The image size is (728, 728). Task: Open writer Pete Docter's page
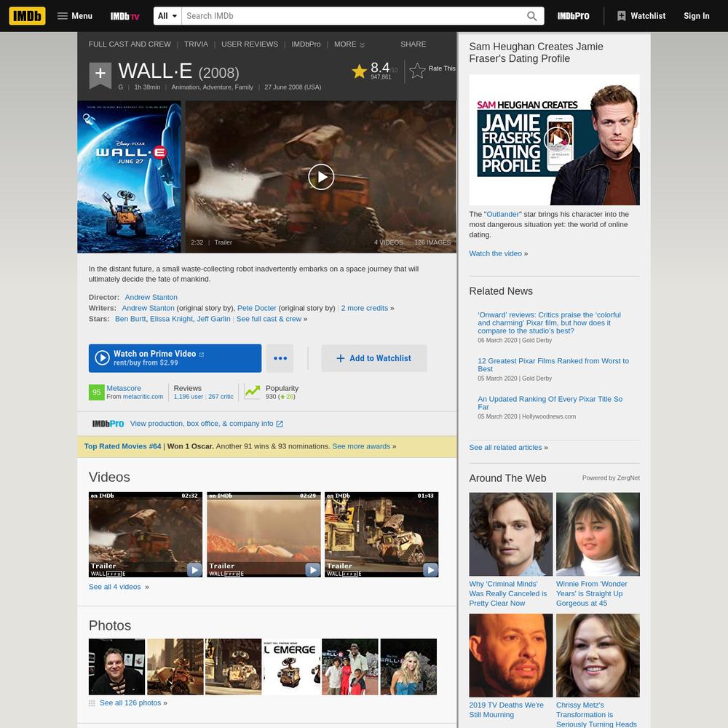pos(257,308)
